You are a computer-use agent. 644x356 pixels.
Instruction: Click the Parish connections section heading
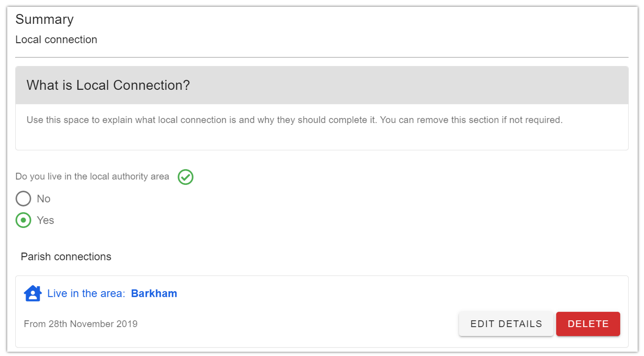(66, 256)
